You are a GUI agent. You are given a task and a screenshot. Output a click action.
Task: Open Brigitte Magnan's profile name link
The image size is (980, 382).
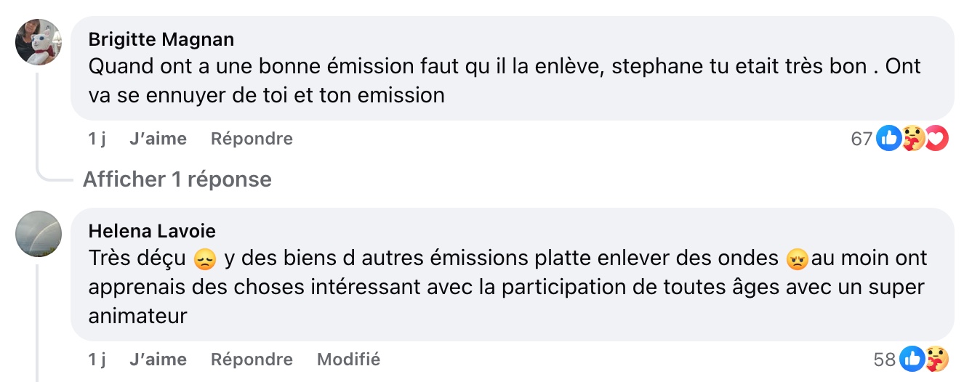(x=161, y=38)
